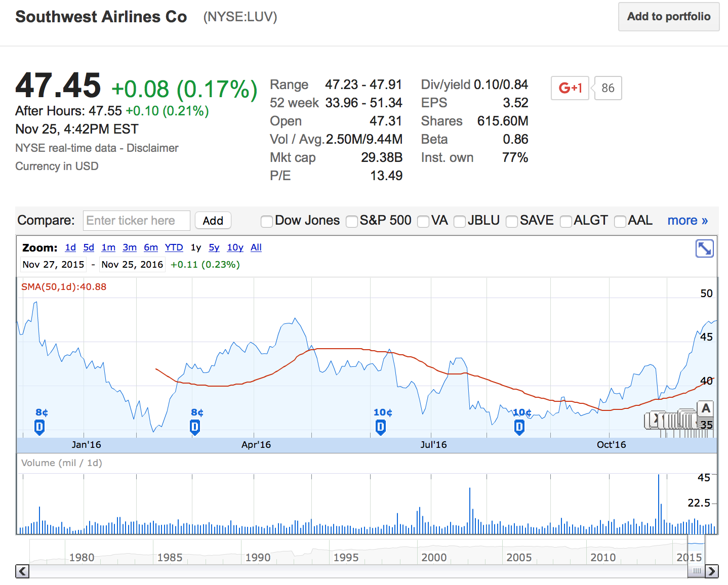Select the current 1y zoom label
The width and height of the screenshot is (728, 585).
pos(196,247)
